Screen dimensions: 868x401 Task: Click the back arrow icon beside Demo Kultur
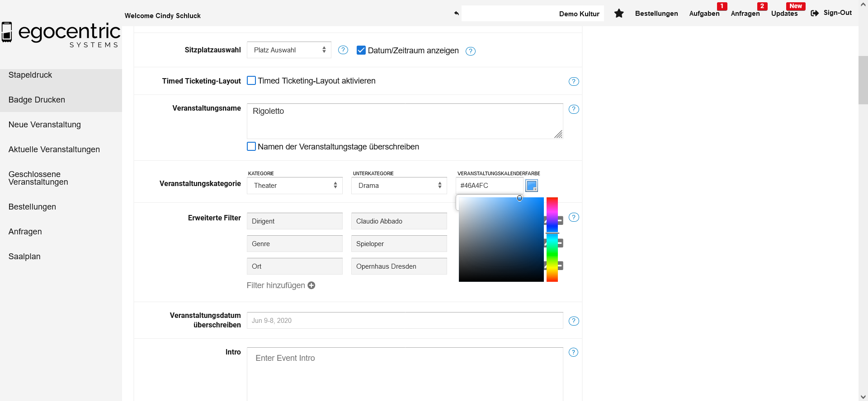pyautogui.click(x=457, y=14)
